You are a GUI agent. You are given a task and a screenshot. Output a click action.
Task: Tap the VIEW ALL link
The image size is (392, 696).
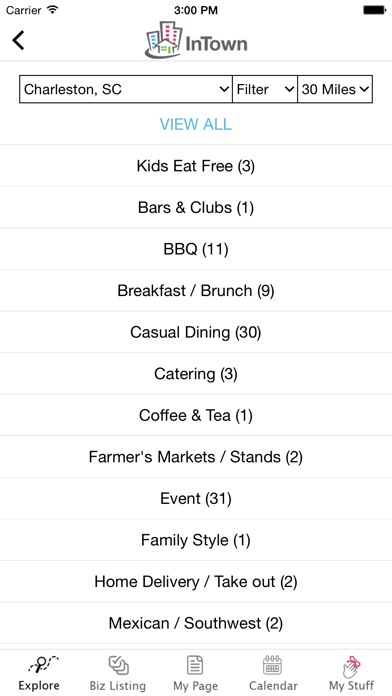(x=196, y=124)
